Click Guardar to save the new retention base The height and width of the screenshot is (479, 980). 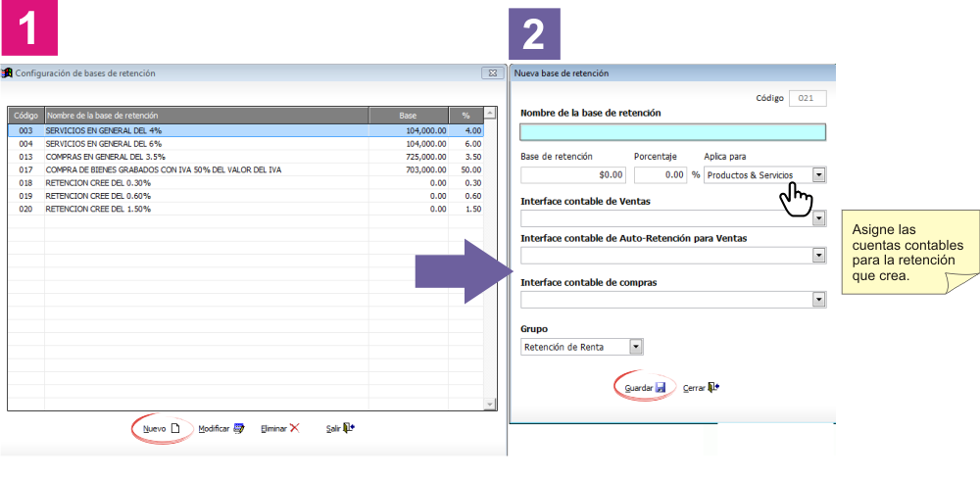pyautogui.click(x=646, y=387)
